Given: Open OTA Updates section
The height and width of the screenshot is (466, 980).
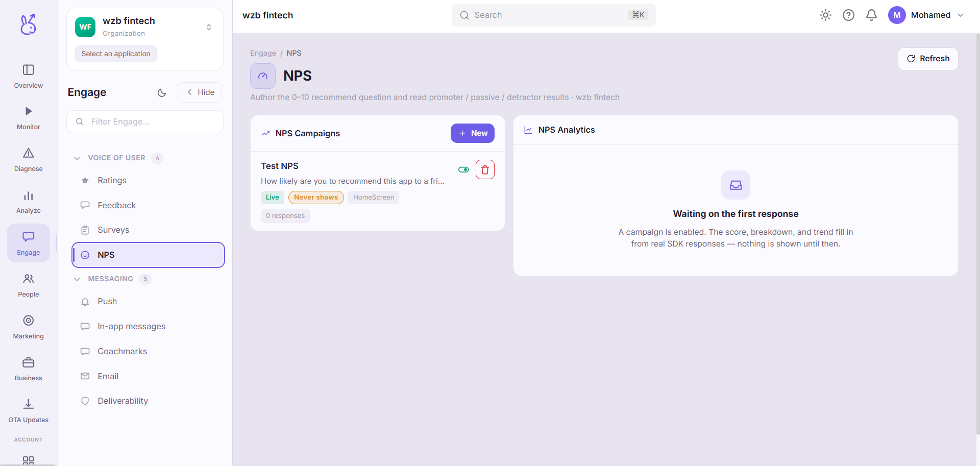Looking at the screenshot, I should pos(29,411).
